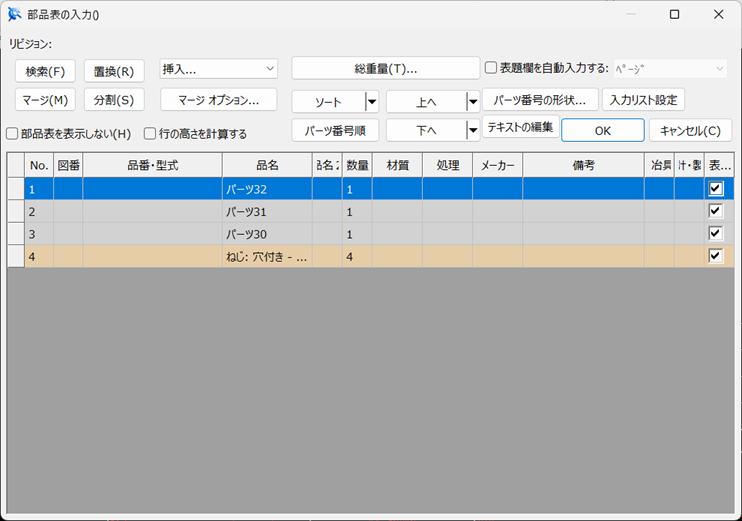
Task: Open the 挿入... dropdown
Action: pyautogui.click(x=219, y=69)
